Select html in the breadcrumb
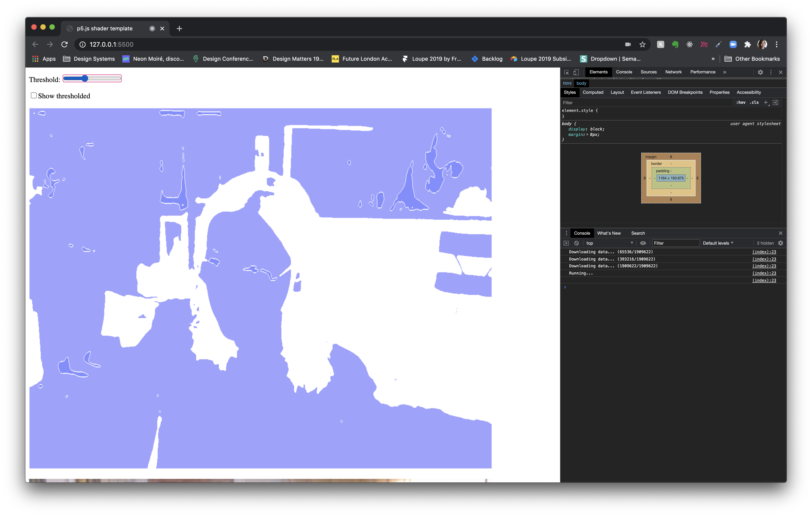812x516 pixels. pyautogui.click(x=567, y=83)
